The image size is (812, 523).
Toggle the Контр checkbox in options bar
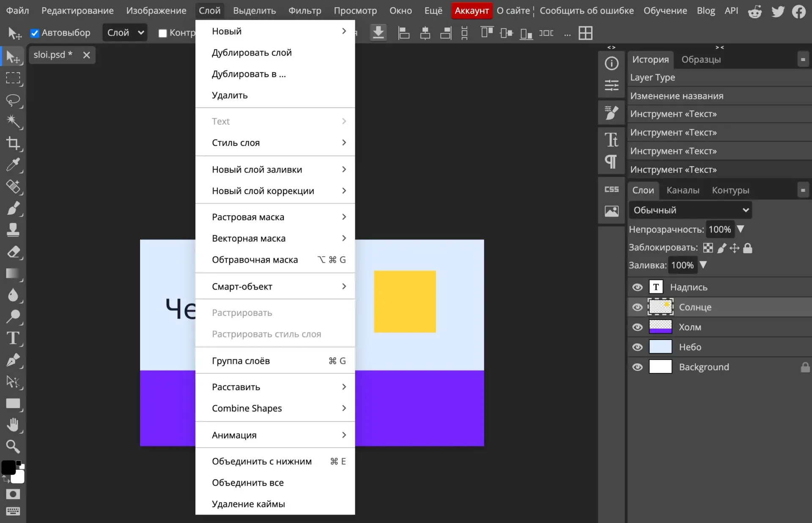point(162,33)
